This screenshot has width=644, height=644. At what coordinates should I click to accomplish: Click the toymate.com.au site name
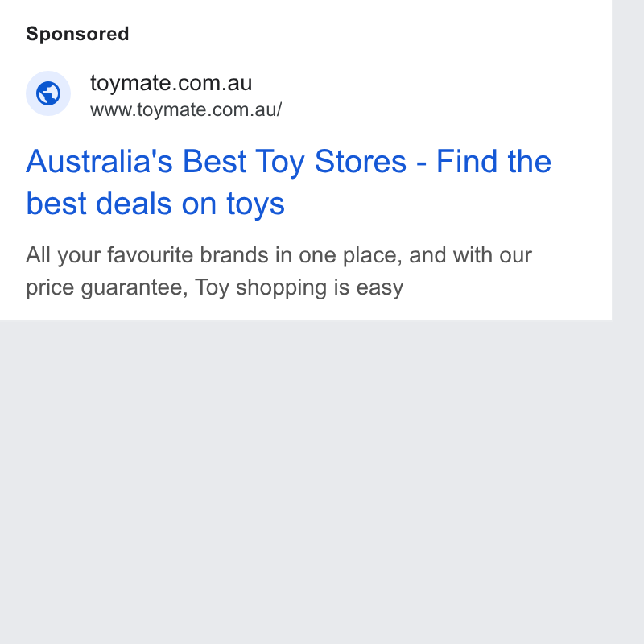click(171, 83)
